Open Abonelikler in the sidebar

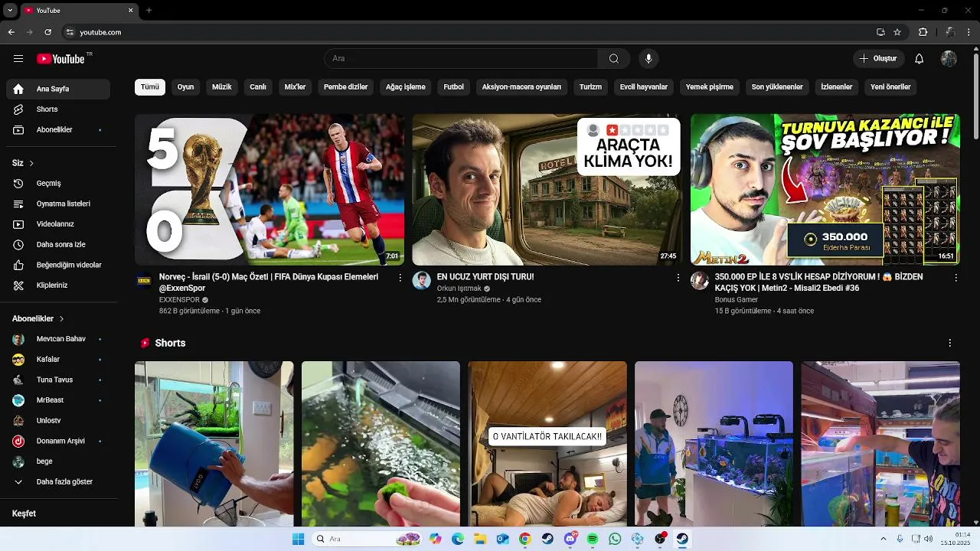pos(58,130)
